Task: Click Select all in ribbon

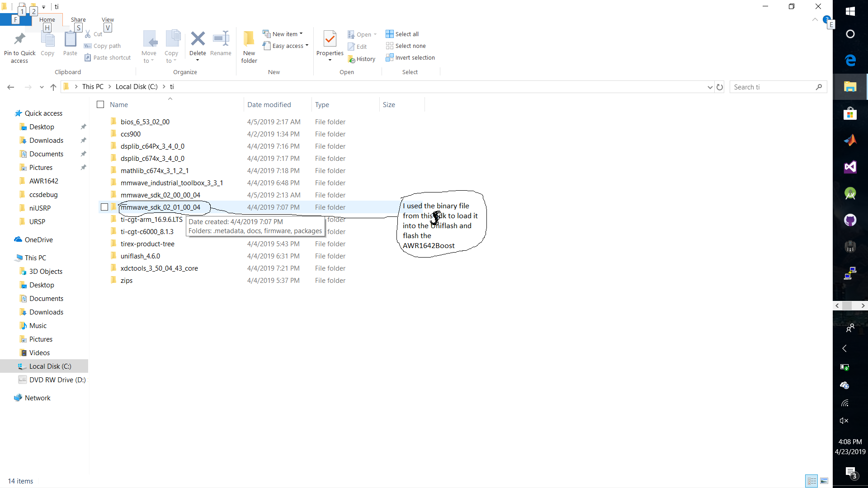Action: pos(402,34)
